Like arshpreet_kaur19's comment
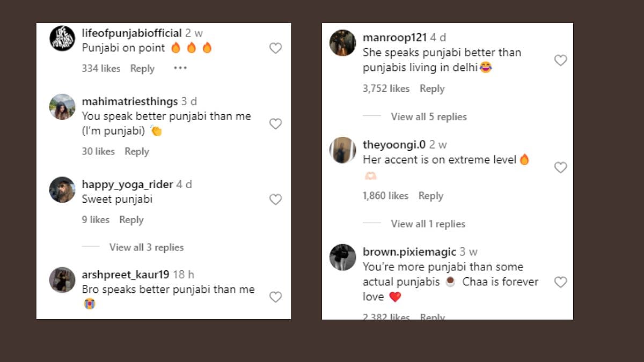The image size is (644, 362). (275, 297)
